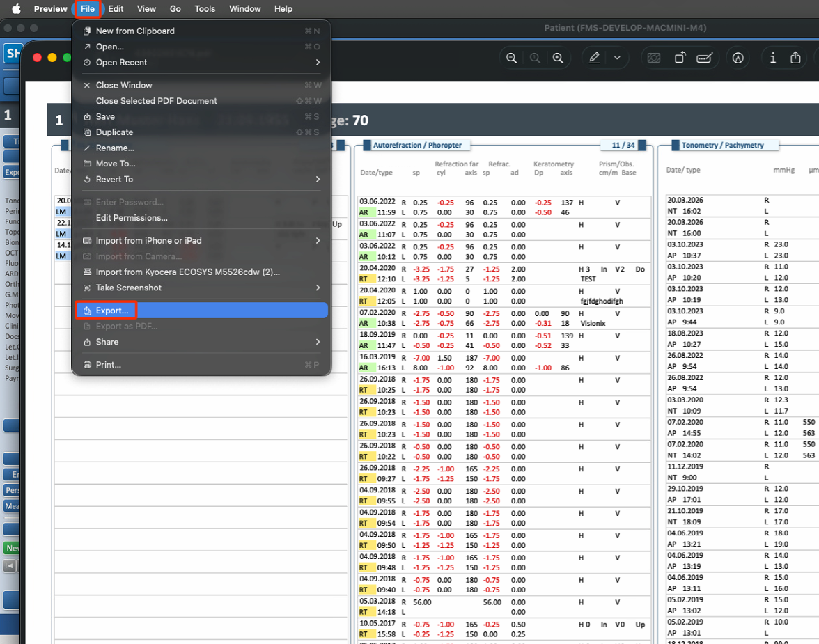Click the zoom to actual size icon
Viewport: 819px width, 644px height.
(535, 58)
